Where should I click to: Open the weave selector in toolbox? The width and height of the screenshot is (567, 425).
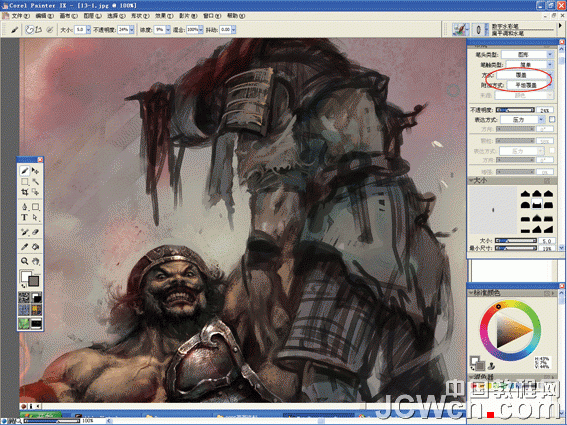click(37, 310)
